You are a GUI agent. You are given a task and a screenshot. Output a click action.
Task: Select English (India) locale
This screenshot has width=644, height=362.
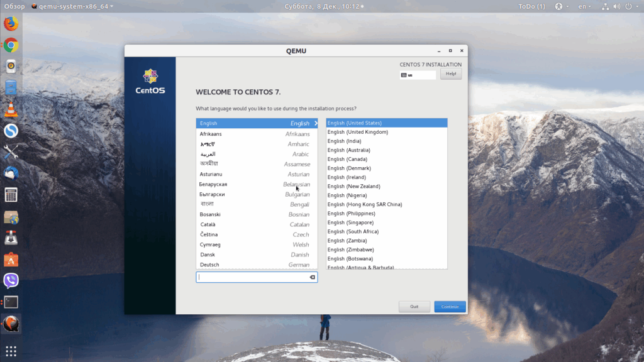(387, 141)
